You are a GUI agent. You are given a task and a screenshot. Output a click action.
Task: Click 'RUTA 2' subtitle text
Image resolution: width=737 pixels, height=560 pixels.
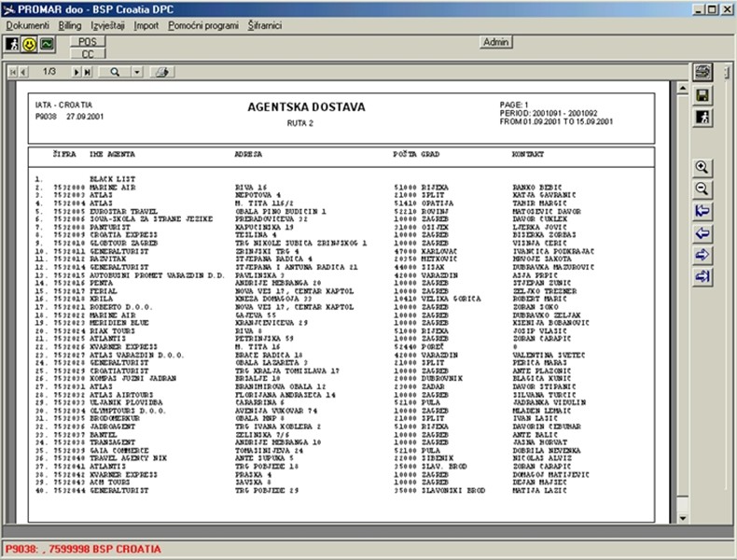coord(299,123)
